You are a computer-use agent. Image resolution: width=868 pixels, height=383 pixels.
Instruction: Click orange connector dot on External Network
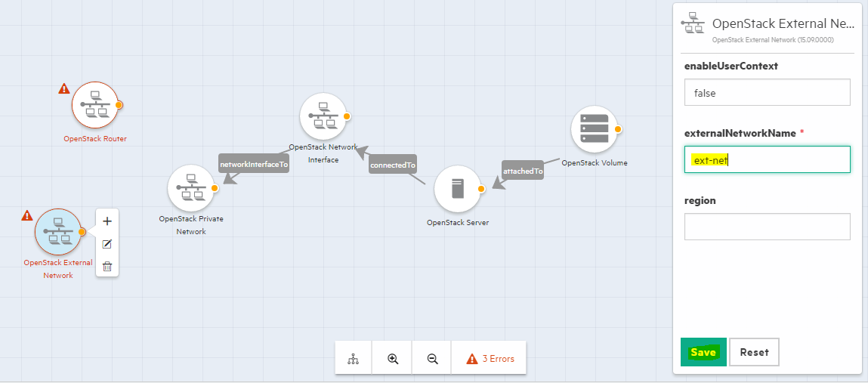click(82, 232)
